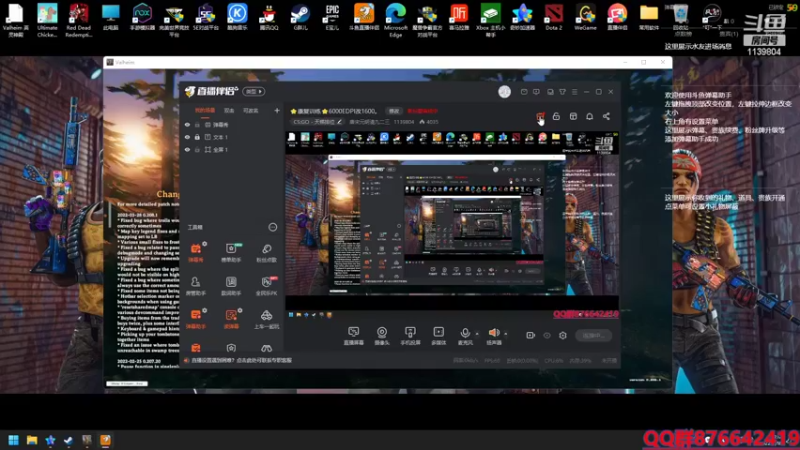Launch the Epic Games desktop shortcut
This screenshot has width=800, height=450.
coord(332,17)
